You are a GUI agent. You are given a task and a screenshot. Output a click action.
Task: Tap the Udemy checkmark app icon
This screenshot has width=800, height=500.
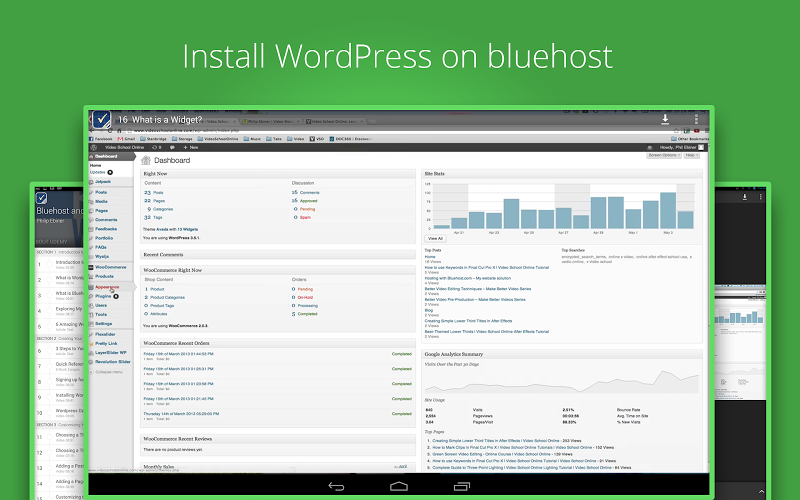coord(102,120)
